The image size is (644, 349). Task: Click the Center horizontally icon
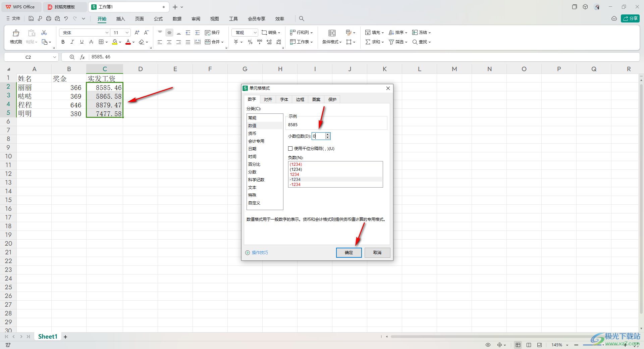click(x=169, y=42)
